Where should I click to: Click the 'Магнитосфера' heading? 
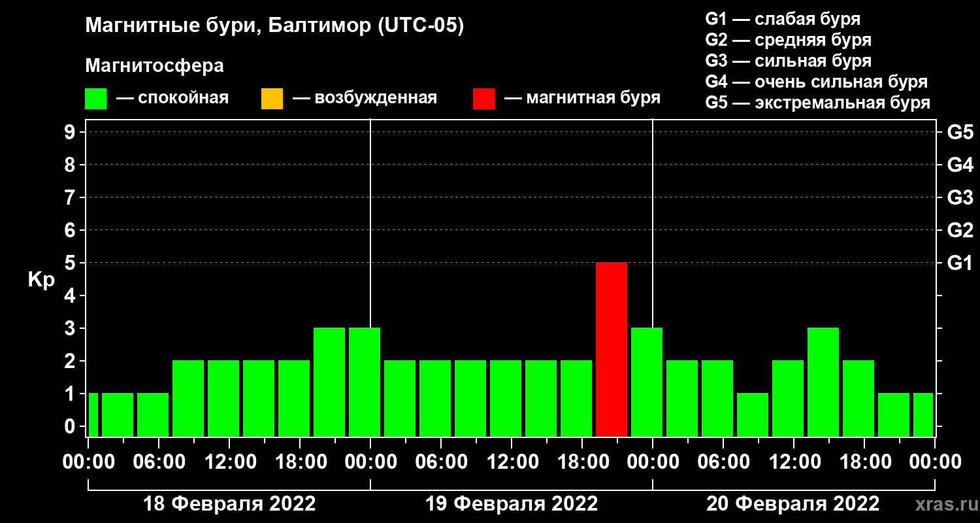click(154, 66)
